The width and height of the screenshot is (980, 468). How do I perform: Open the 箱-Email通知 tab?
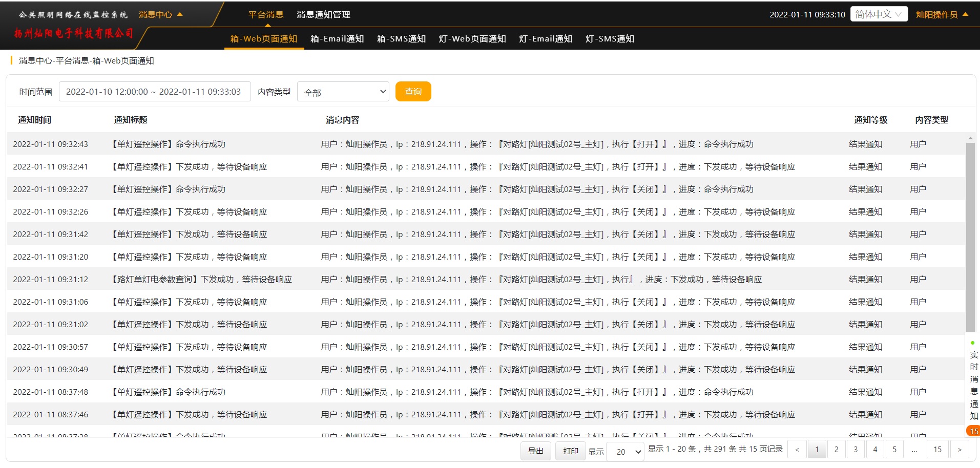[x=337, y=39]
